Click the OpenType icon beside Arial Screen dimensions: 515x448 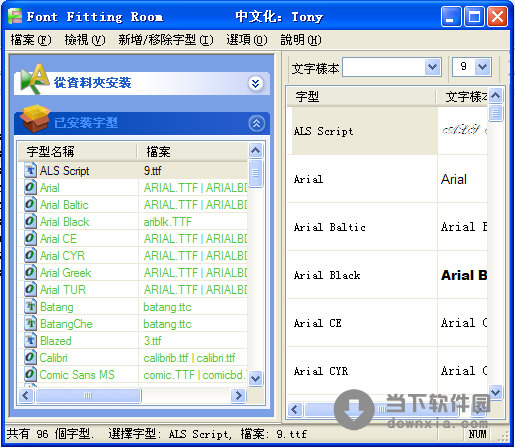pos(30,187)
